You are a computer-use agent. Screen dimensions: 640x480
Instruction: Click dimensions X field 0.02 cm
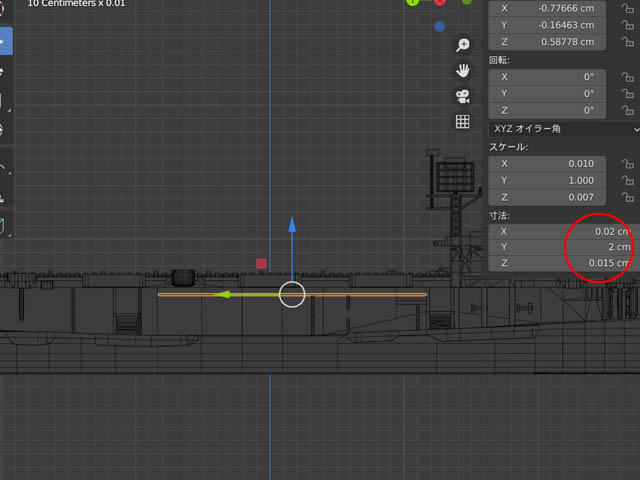564,231
